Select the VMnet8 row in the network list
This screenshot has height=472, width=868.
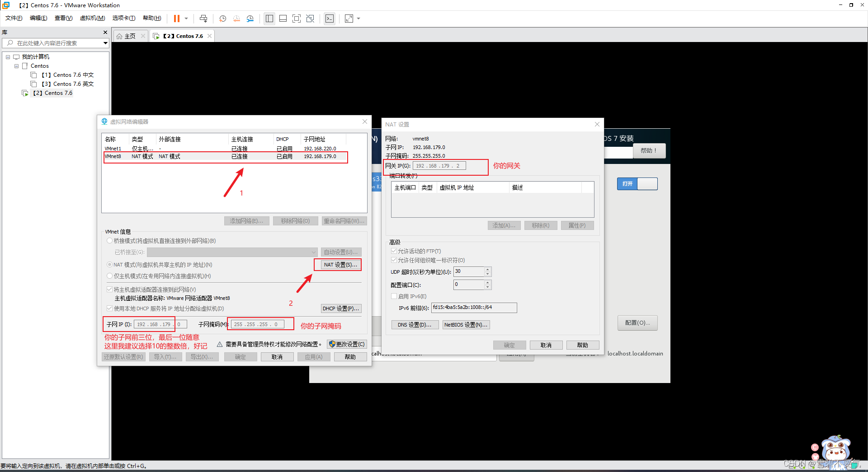(226, 157)
